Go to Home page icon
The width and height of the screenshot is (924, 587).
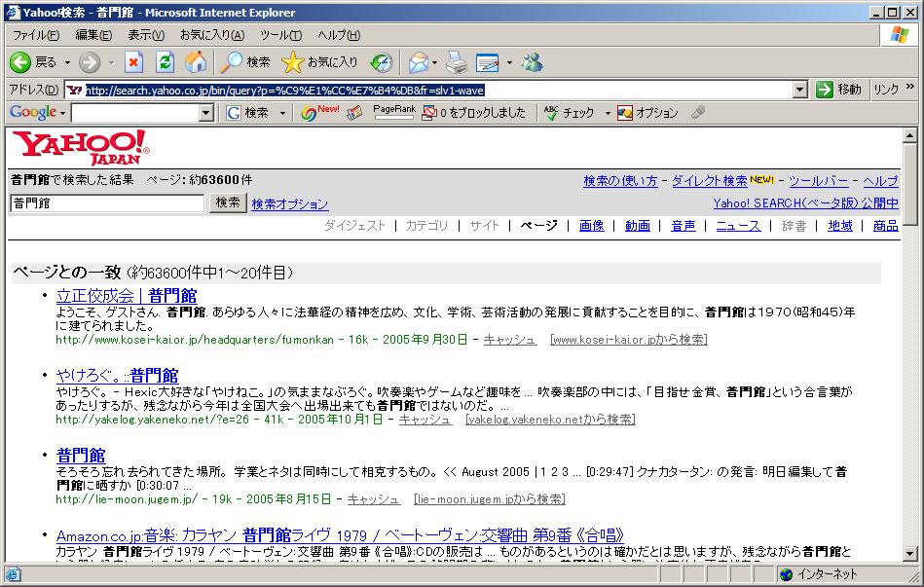tap(196, 62)
